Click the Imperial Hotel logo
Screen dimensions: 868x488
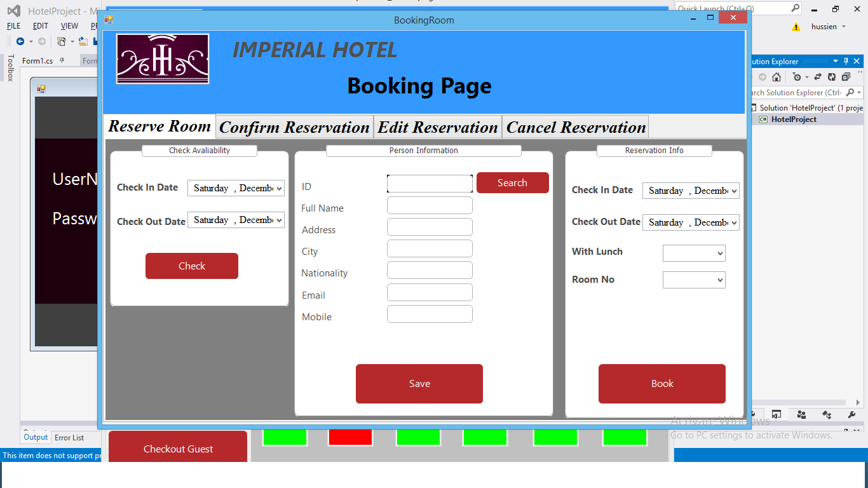162,58
